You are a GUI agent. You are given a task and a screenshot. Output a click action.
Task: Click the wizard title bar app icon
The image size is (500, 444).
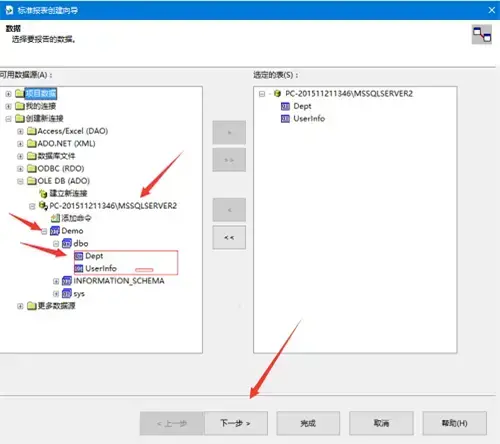[9, 10]
